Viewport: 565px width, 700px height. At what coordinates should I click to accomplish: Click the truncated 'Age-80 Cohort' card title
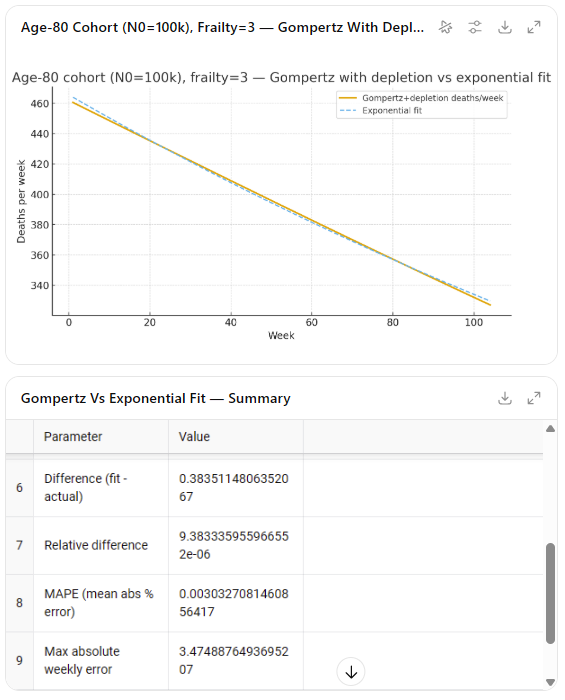coord(222,28)
